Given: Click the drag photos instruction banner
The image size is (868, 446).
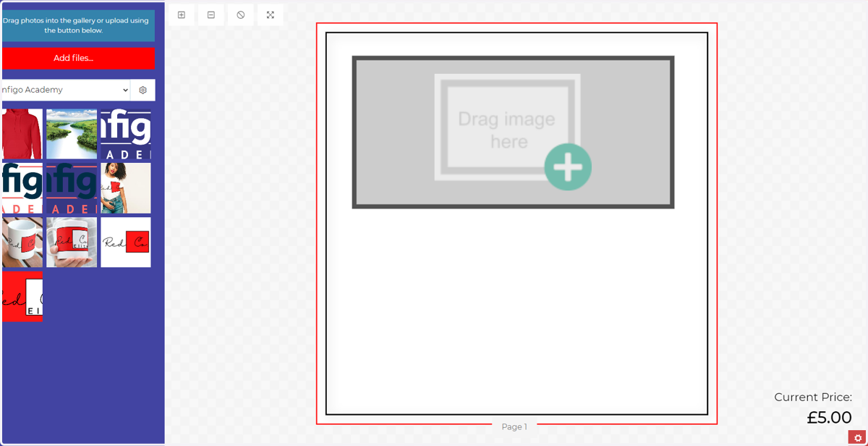Looking at the screenshot, I should [78, 26].
